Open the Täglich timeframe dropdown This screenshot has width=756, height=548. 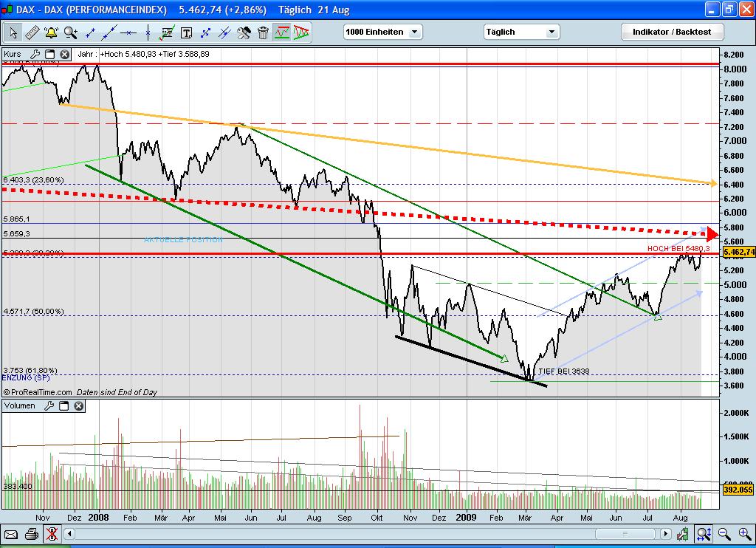click(521, 32)
